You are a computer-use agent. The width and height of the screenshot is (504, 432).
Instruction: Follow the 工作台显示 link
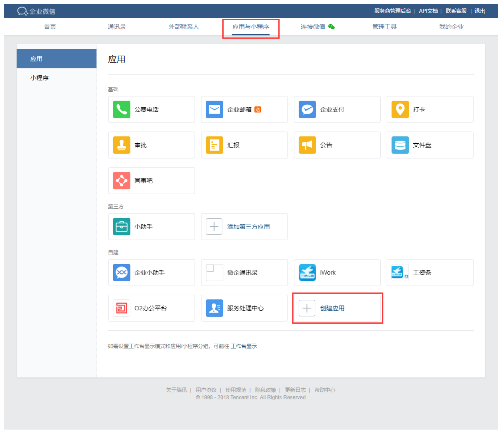[x=244, y=346]
